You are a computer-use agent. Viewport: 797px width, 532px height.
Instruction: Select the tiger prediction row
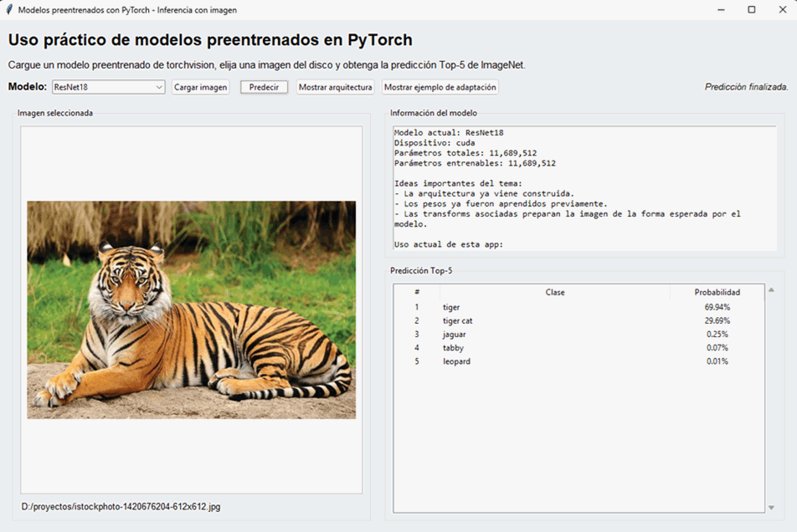pos(553,307)
